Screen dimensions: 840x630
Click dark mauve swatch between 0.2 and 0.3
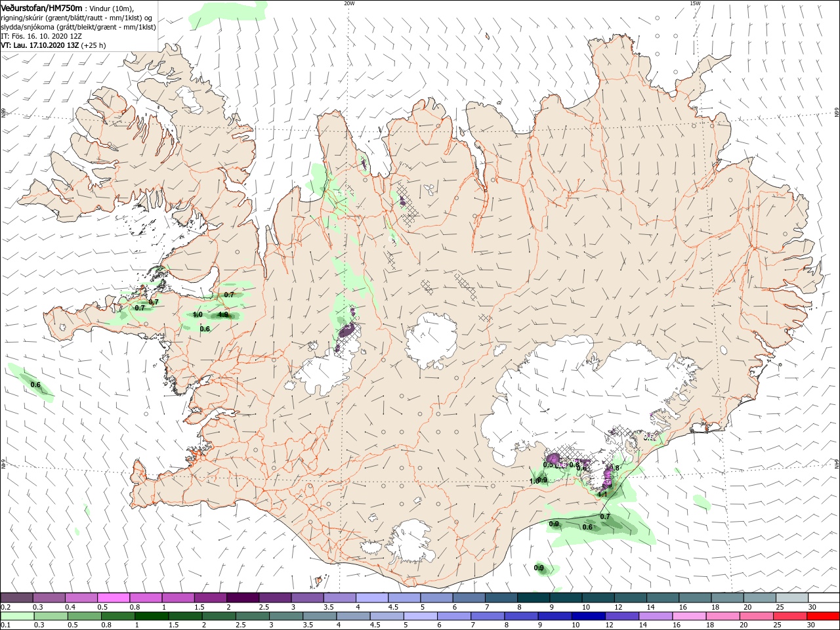click(x=16, y=598)
